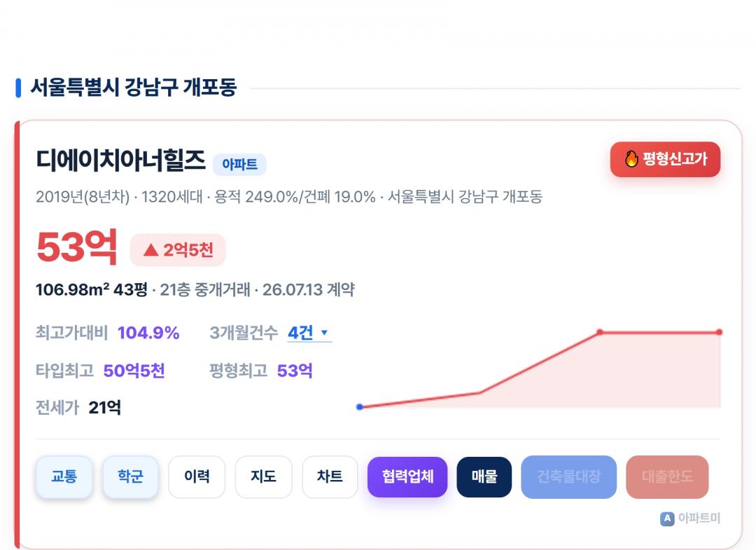Open the 교통 traffic info button

click(64, 476)
